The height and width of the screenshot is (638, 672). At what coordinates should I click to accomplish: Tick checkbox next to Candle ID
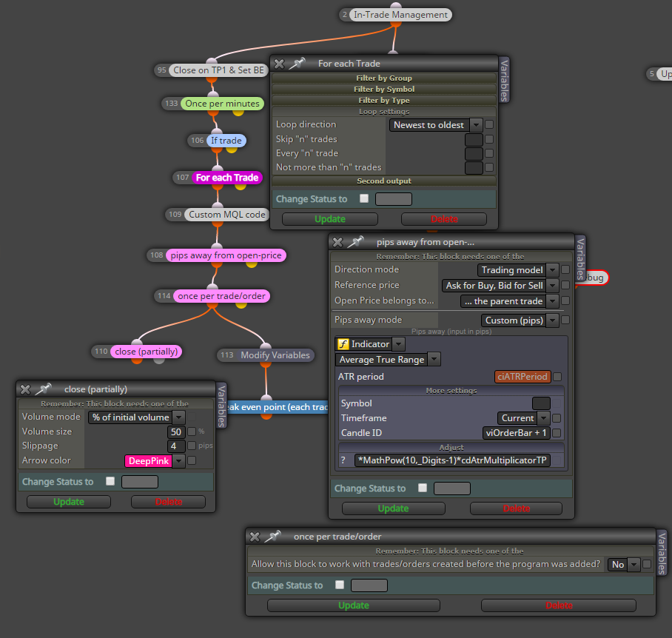(x=557, y=433)
